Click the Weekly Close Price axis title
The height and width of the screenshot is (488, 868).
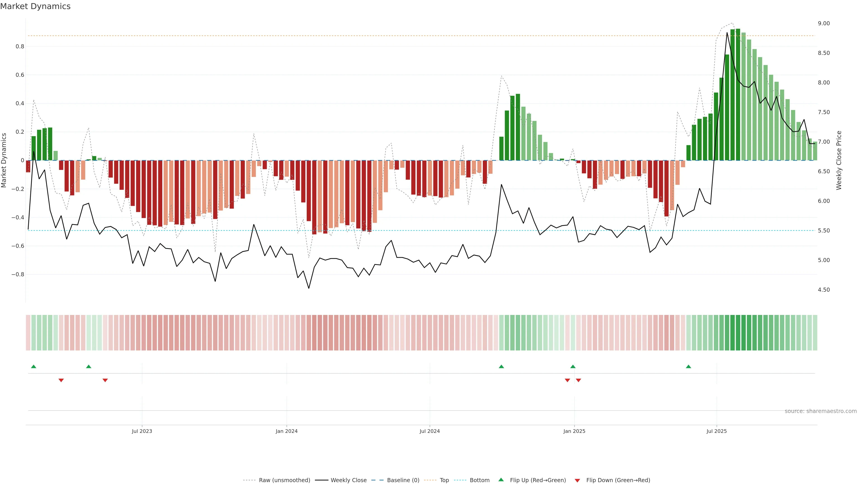pos(839,160)
